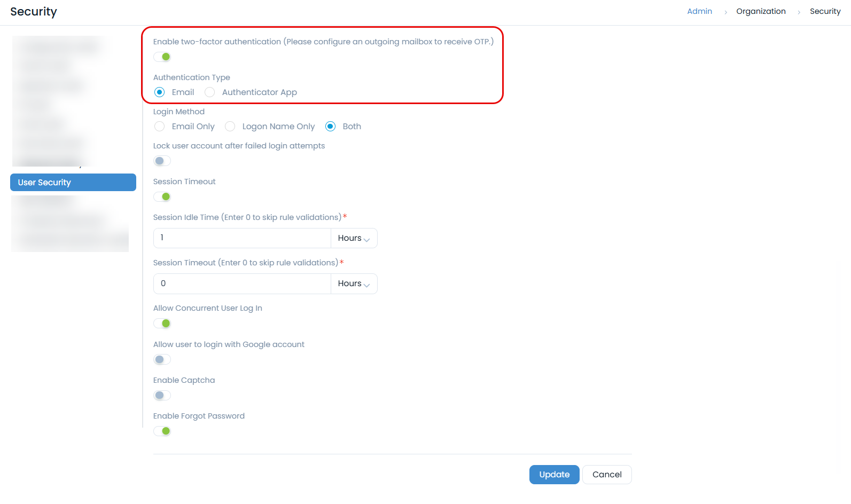Click the Cancel button
Viewport: 851px width, 504px height.
point(607,475)
